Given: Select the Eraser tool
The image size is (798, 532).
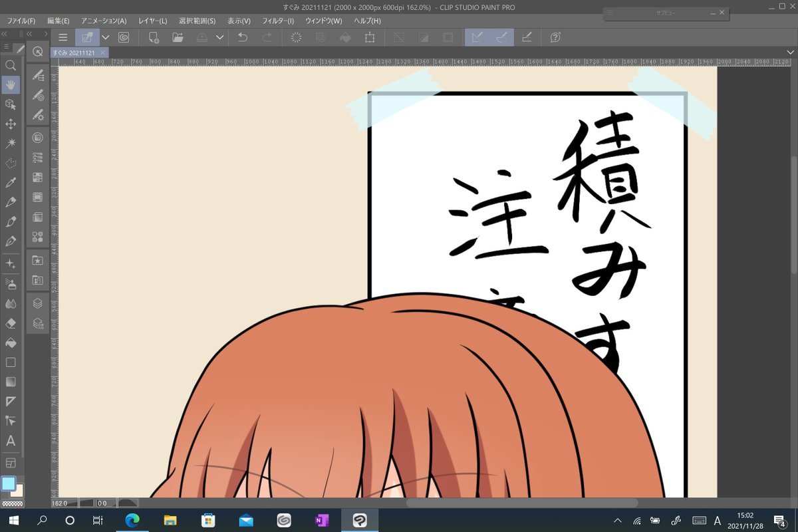Looking at the screenshot, I should click(11, 323).
